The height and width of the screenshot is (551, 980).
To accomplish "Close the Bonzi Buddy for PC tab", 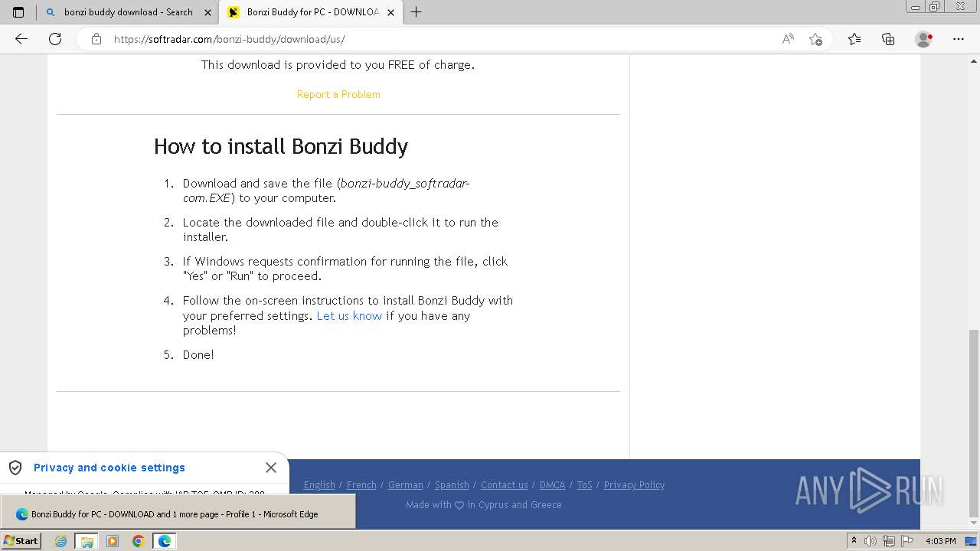I will (391, 12).
